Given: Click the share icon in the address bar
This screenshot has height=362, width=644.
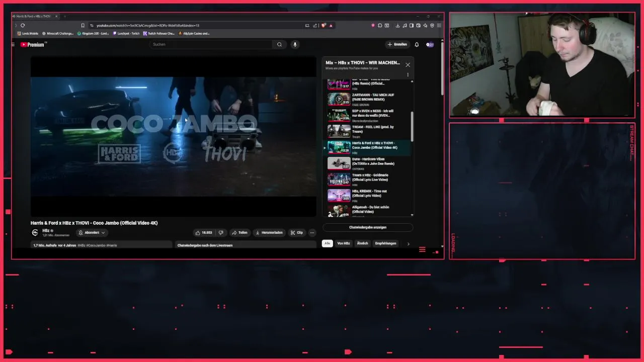Looking at the screenshot, I should (x=315, y=25).
